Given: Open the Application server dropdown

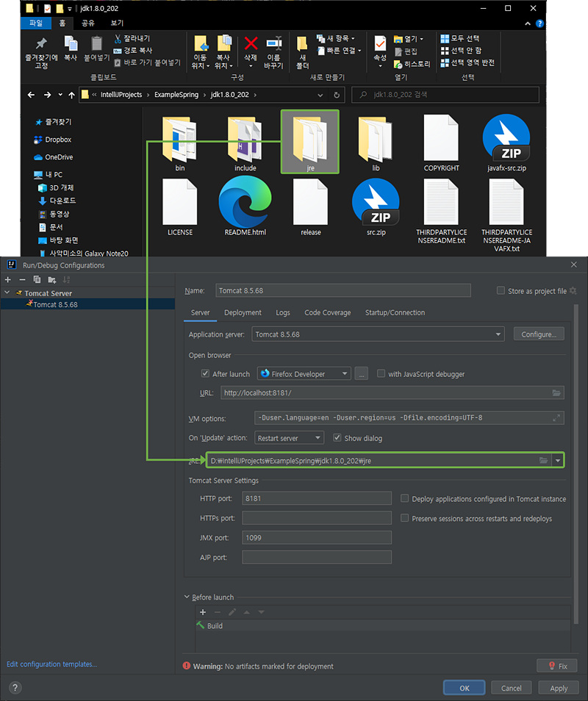Looking at the screenshot, I should [498, 334].
